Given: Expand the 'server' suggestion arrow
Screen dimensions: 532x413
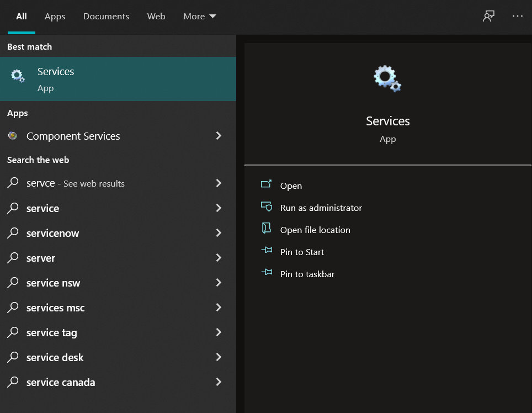Looking at the screenshot, I should [219, 258].
